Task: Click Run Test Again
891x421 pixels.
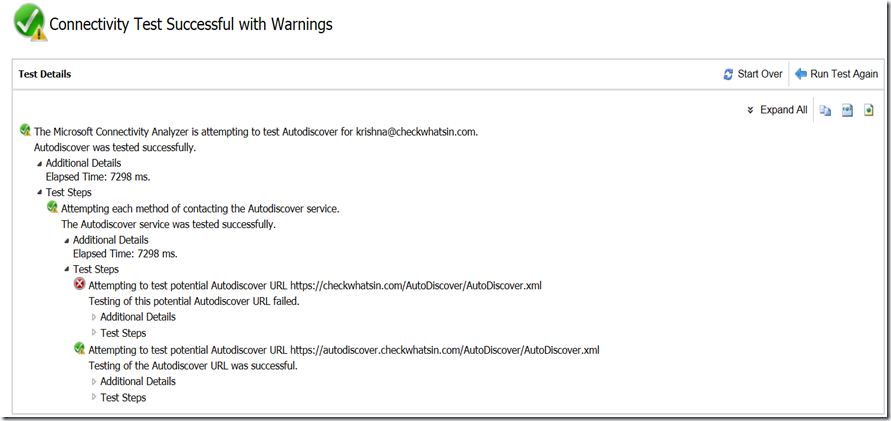Action: pyautogui.click(x=836, y=74)
